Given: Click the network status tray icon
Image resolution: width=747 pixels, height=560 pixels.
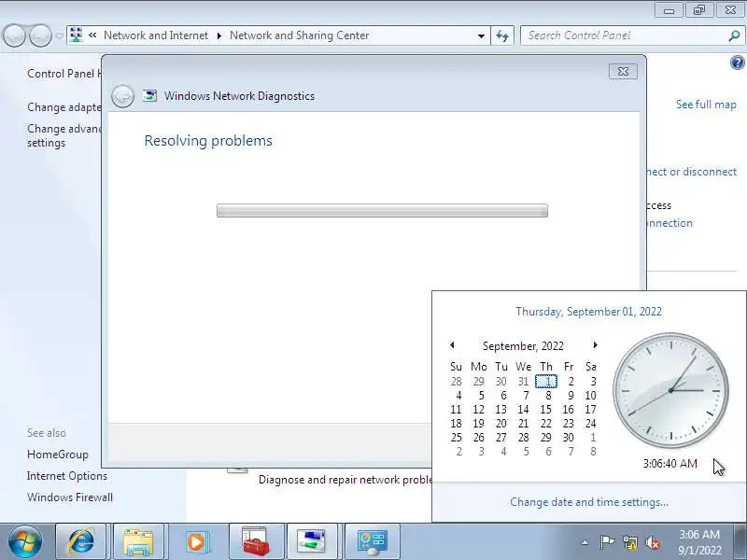Looking at the screenshot, I should (629, 542).
